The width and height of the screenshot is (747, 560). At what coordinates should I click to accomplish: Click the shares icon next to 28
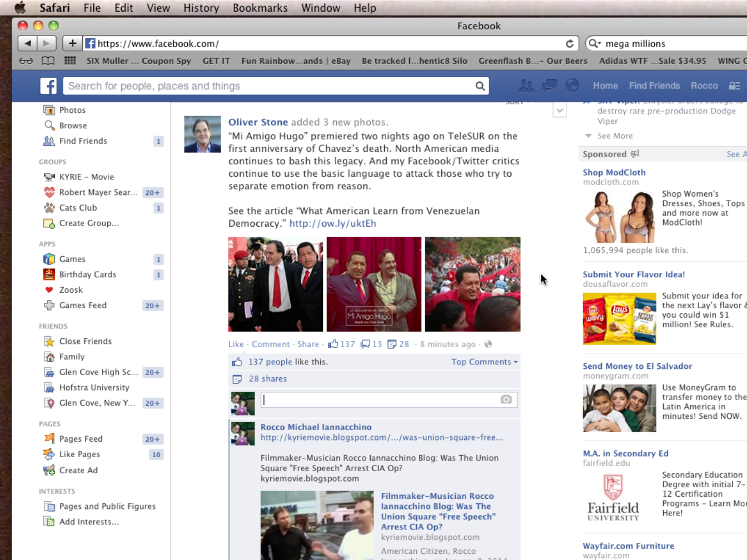pos(392,344)
